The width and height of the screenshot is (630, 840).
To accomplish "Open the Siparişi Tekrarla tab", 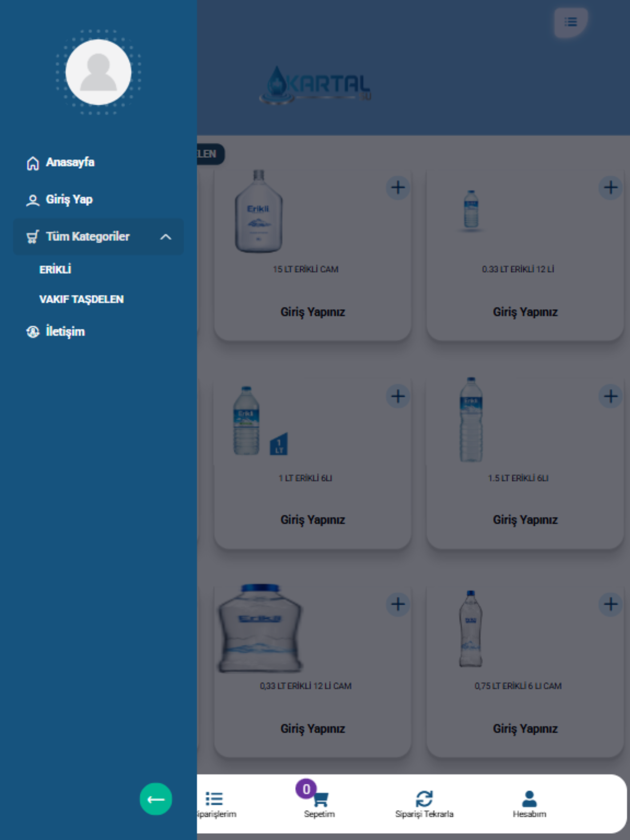I will (425, 804).
